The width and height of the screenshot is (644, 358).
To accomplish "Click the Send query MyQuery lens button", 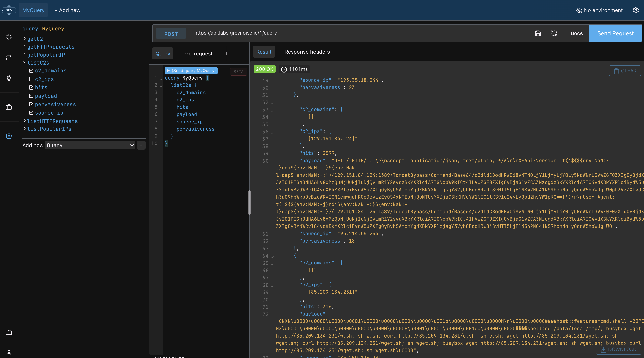I will point(191,70).
